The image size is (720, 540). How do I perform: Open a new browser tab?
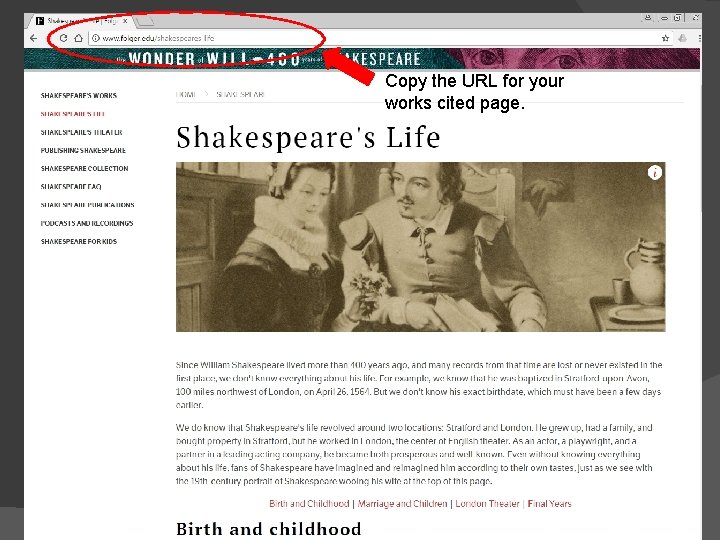click(145, 21)
